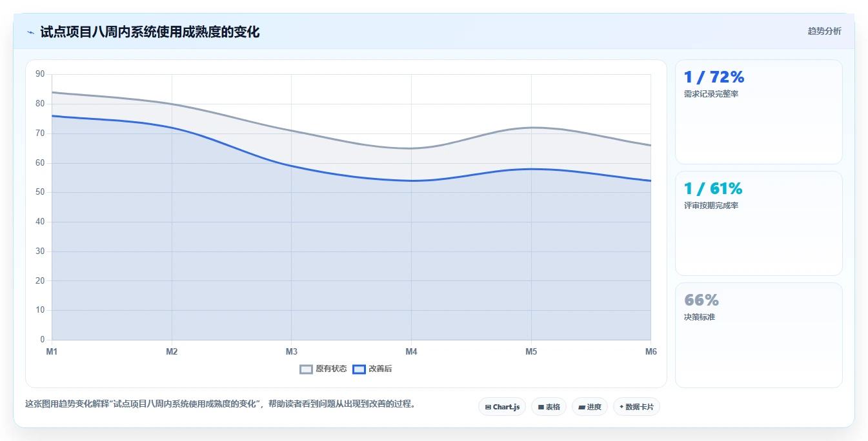
Task: Open the 需求记录完整率 card
Action: (x=758, y=112)
